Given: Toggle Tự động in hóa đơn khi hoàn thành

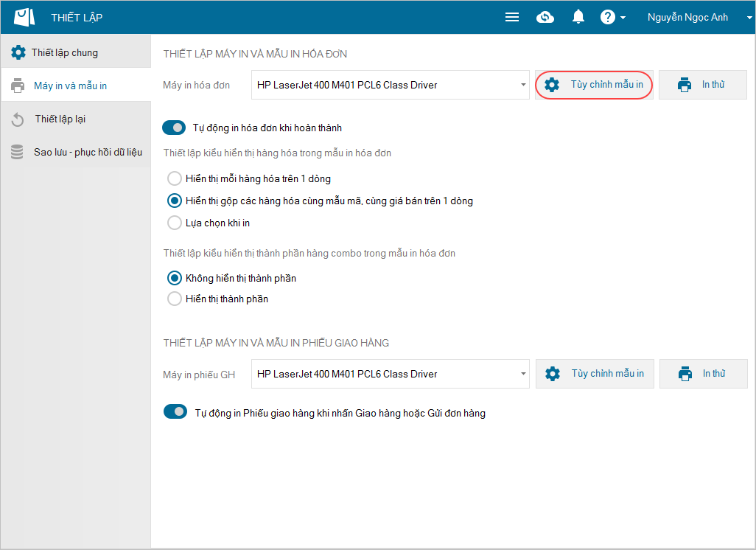Looking at the screenshot, I should pos(174,128).
